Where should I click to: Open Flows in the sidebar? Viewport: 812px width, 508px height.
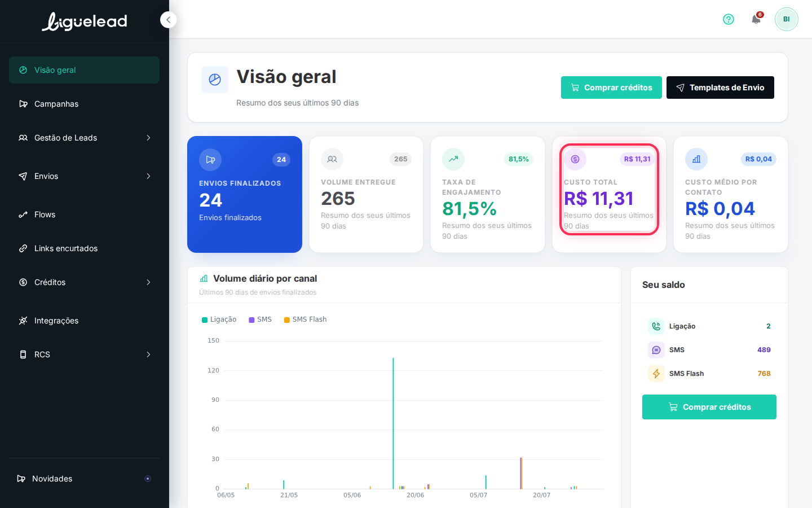[x=84, y=214]
